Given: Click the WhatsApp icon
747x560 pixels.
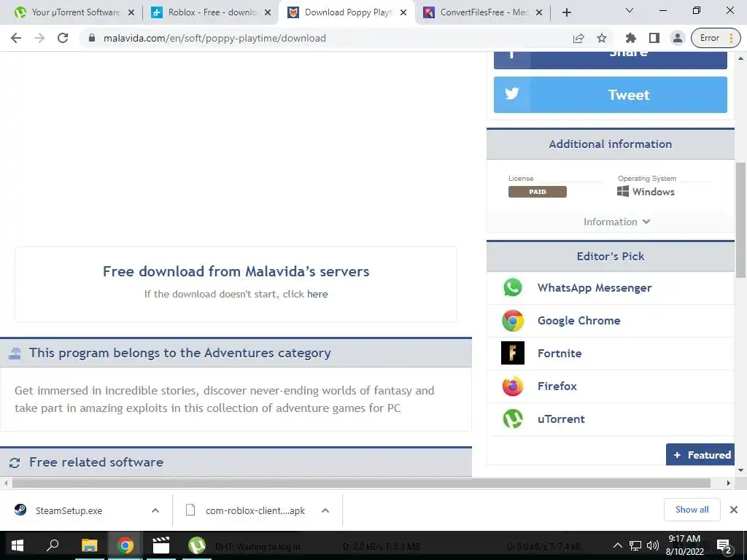Looking at the screenshot, I should pos(513,287).
